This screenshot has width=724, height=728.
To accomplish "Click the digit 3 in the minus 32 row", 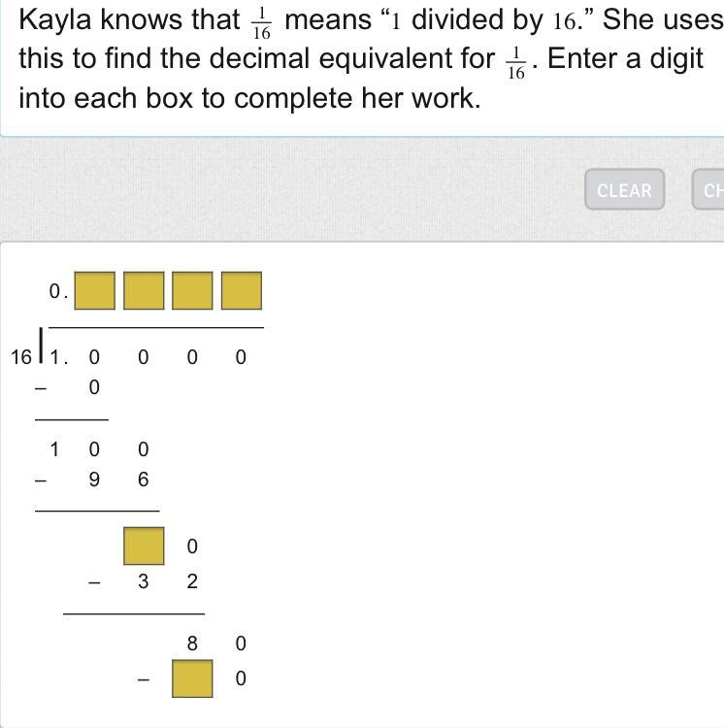I will pyautogui.click(x=144, y=581).
